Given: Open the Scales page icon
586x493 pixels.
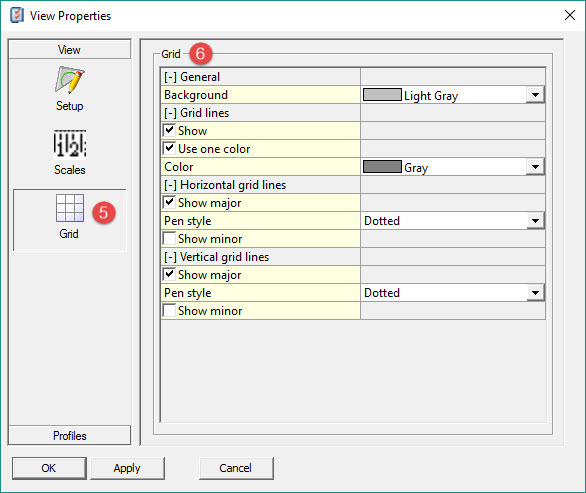Looking at the screenshot, I should pyautogui.click(x=70, y=144).
